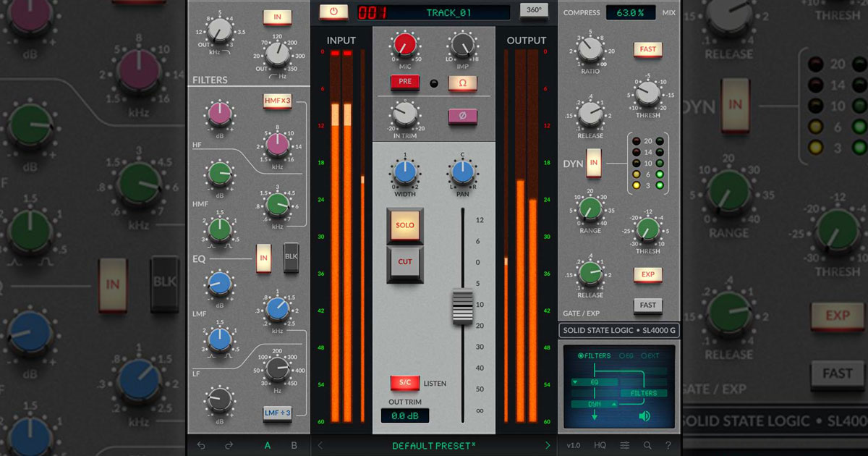Screen dimensions: 868x456
Task: Click the blue LMF kHz frequency knob
Action: [277, 309]
